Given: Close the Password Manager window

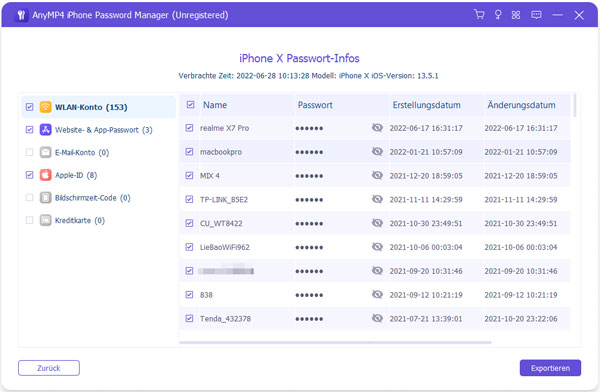Looking at the screenshot, I should [x=579, y=15].
